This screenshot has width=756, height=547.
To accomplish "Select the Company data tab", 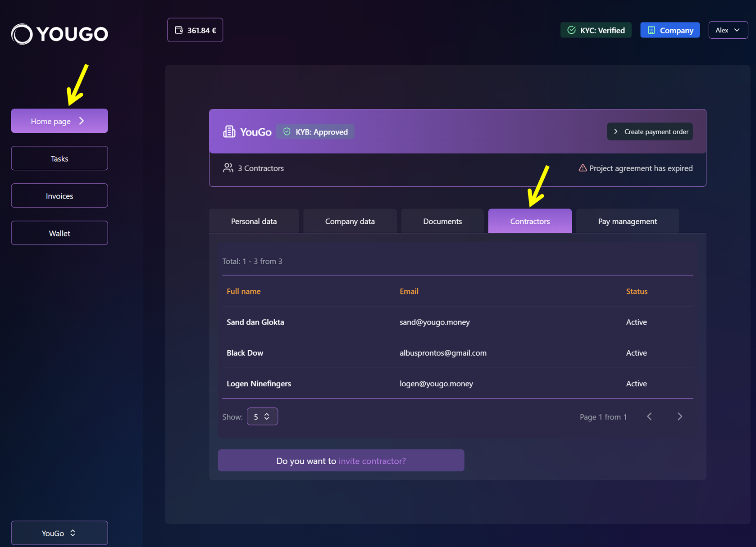I will tap(350, 221).
